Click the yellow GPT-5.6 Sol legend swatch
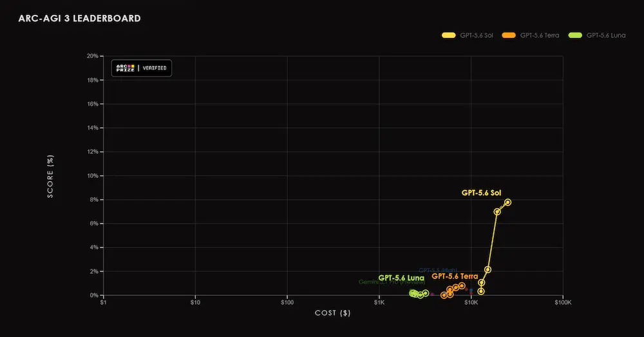 click(448, 35)
